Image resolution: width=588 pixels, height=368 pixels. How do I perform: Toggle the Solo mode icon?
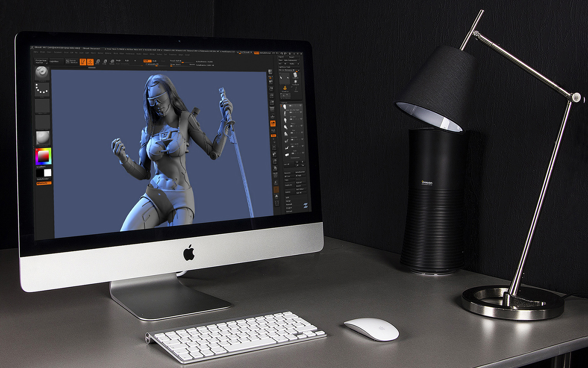click(x=277, y=197)
